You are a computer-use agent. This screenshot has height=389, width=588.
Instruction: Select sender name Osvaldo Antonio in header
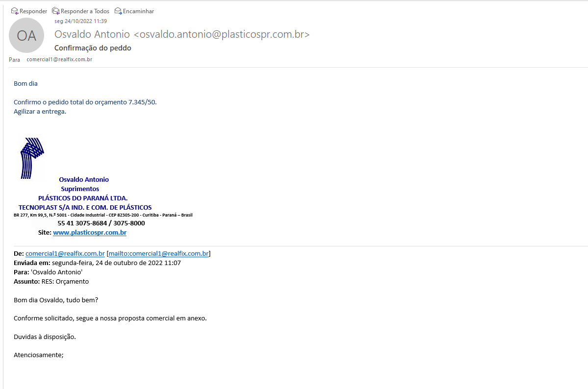coord(92,34)
